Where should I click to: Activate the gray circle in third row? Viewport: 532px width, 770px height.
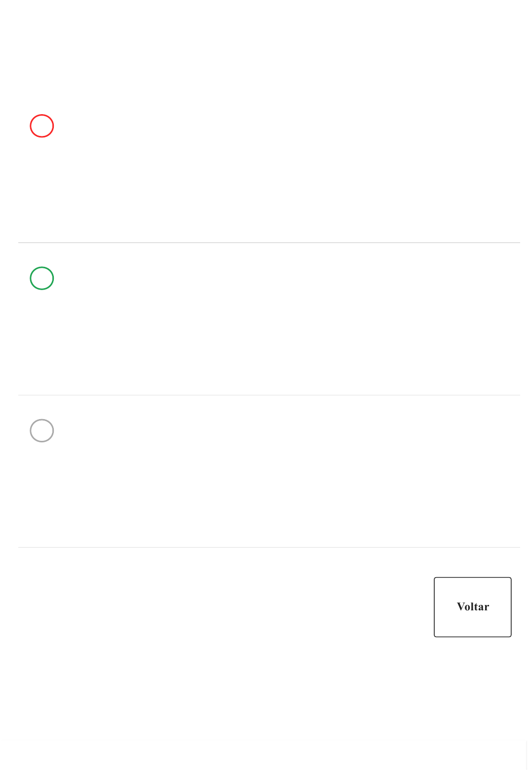point(42,430)
